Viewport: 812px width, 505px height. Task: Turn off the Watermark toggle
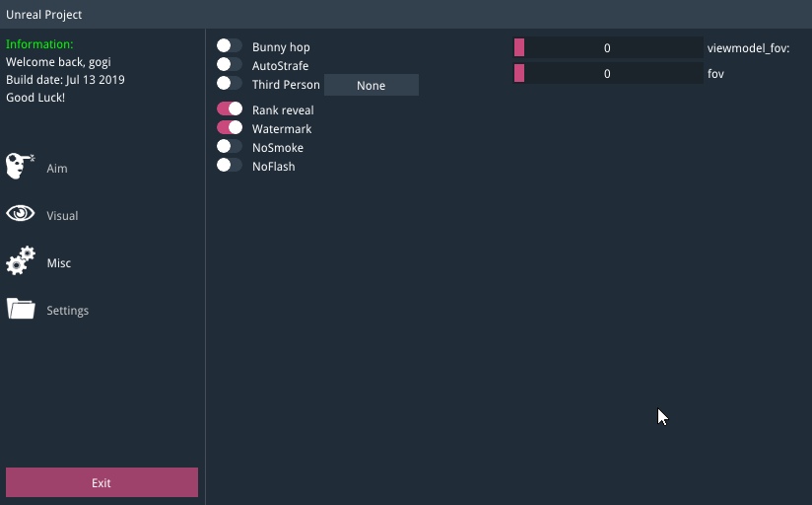pyautogui.click(x=230, y=128)
